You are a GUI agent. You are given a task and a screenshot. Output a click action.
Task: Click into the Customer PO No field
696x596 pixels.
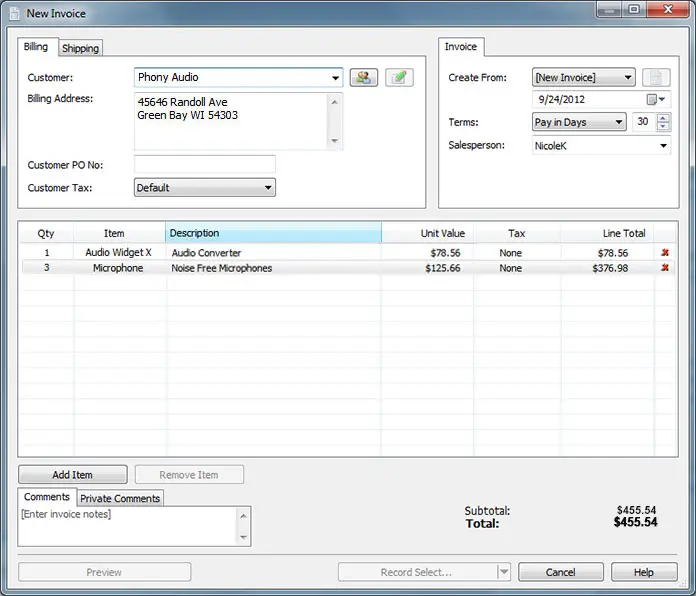(205, 164)
